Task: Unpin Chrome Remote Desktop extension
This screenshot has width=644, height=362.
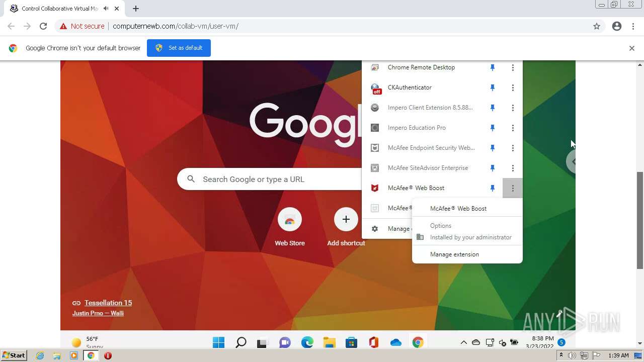Action: coord(493,67)
